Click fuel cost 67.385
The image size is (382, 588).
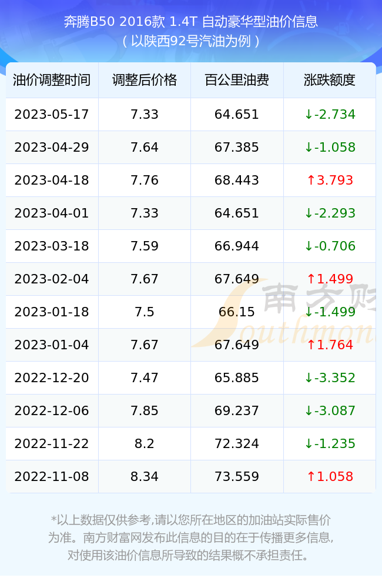(x=237, y=148)
